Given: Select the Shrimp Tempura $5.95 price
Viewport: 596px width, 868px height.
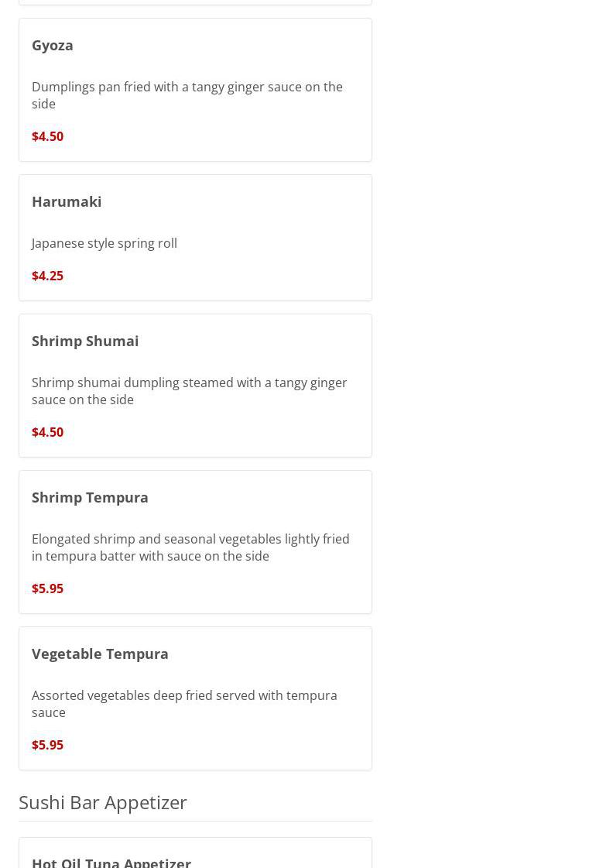Looking at the screenshot, I should point(47,588).
